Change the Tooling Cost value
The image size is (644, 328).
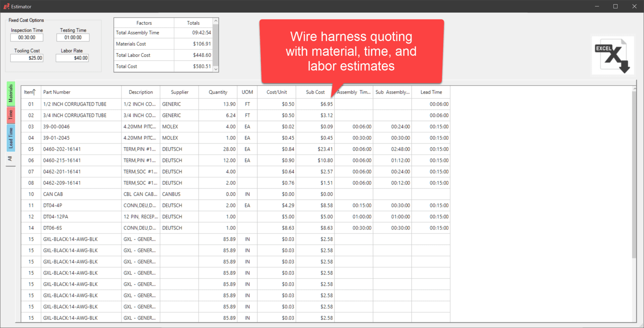tap(26, 58)
